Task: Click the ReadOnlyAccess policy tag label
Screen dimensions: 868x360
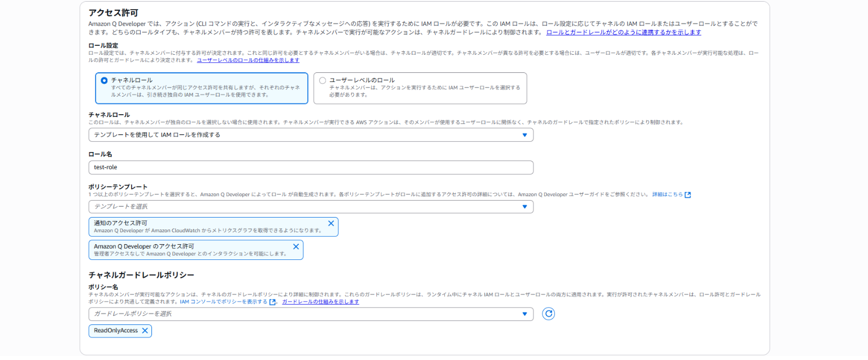Action: tap(116, 331)
